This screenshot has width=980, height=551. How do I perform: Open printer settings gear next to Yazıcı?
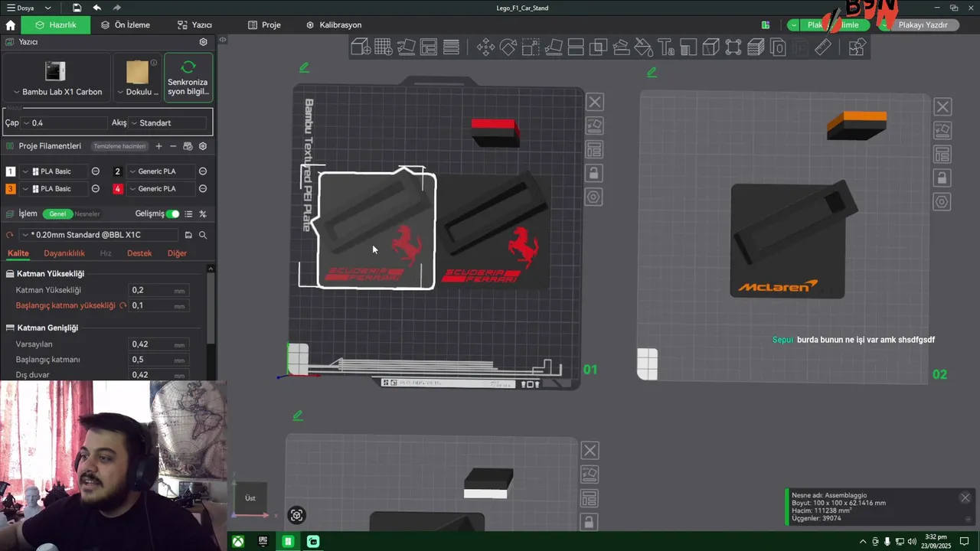coord(203,42)
